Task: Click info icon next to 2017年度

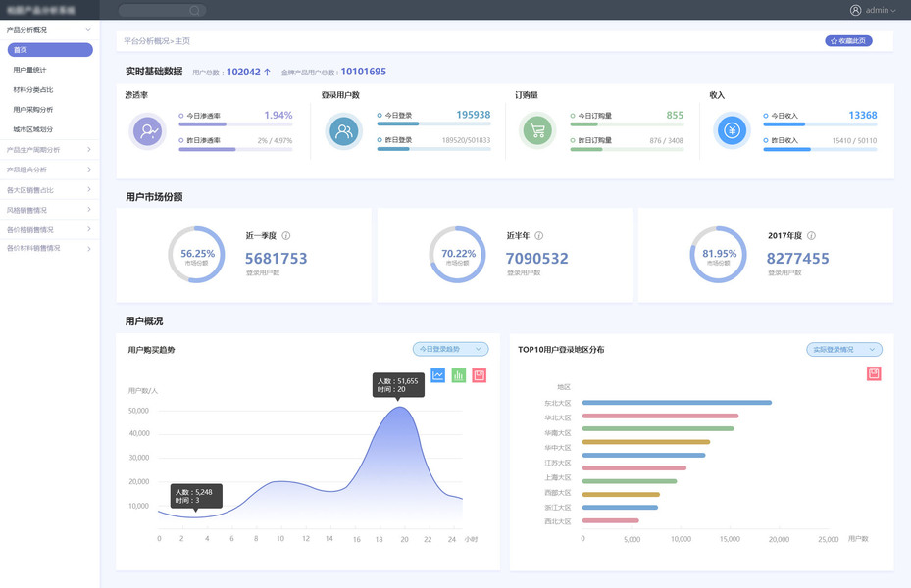Action: [811, 235]
